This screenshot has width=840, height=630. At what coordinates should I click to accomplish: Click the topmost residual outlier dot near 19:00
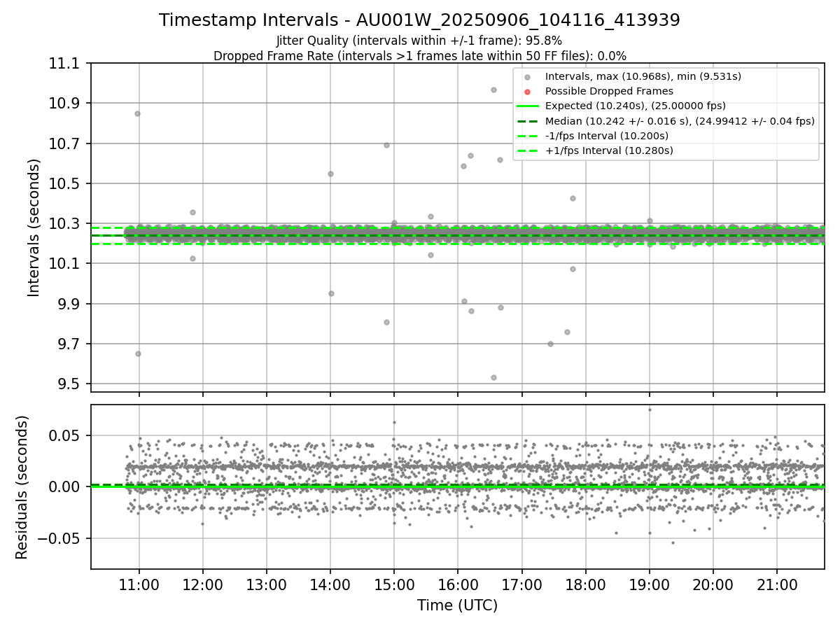(x=650, y=409)
